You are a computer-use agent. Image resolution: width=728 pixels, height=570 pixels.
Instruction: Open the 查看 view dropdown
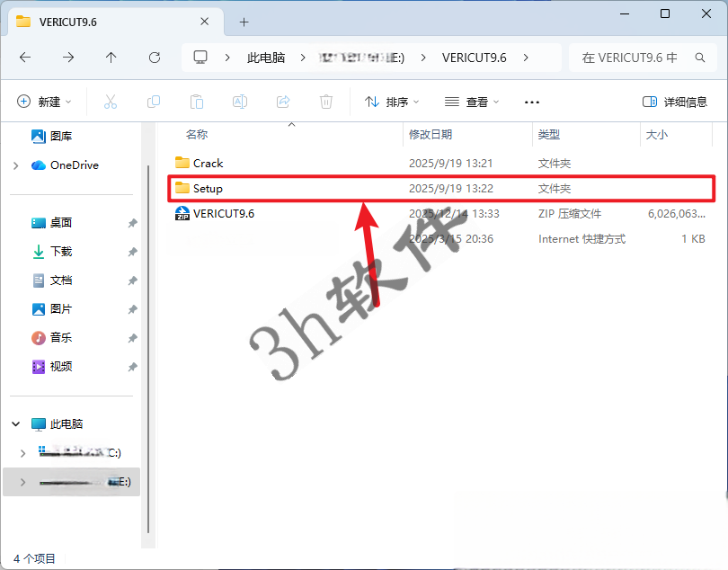[472, 102]
